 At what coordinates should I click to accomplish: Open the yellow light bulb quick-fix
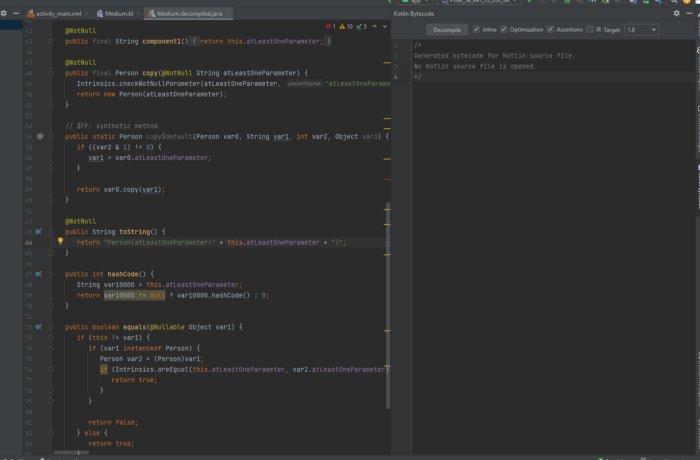(x=60, y=242)
